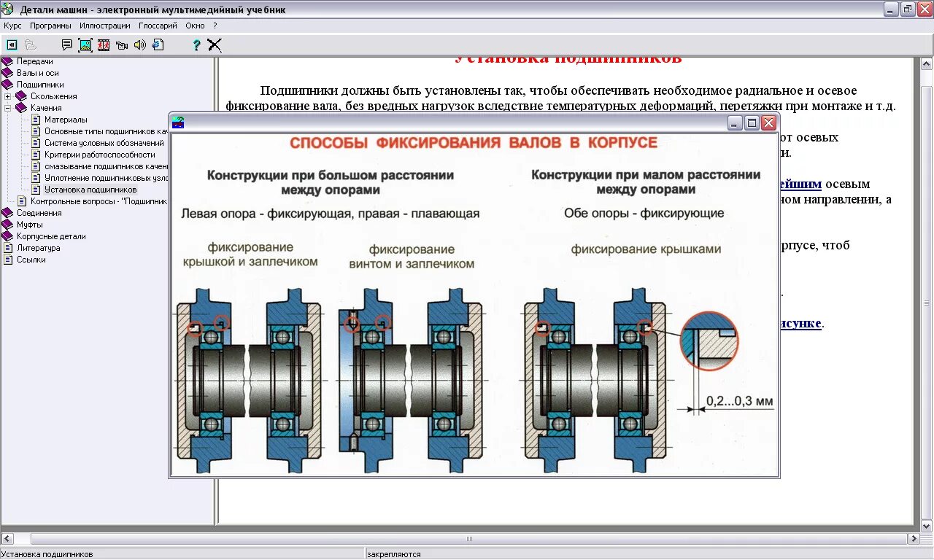Click the speaker sound toolbar icon

point(140,44)
